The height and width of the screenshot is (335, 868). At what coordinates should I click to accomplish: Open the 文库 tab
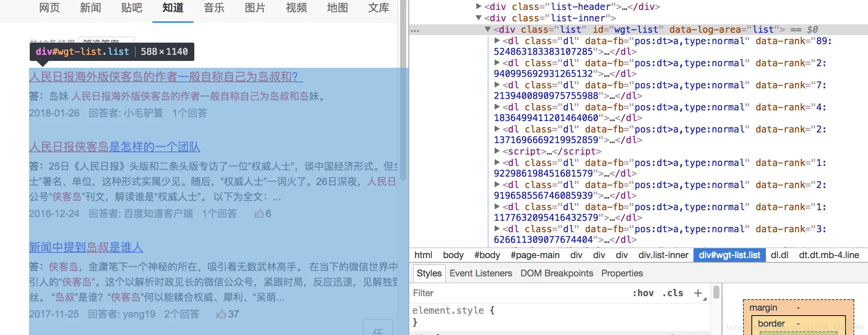[379, 8]
